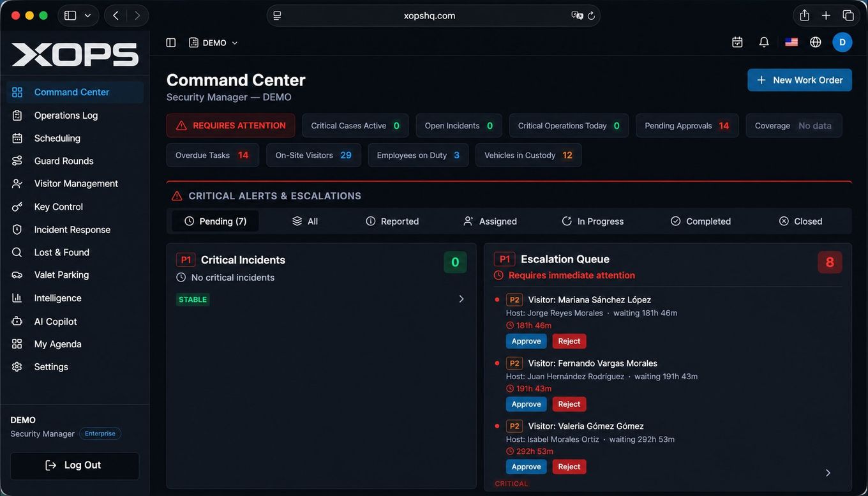Go to Incident Response

click(x=75, y=229)
